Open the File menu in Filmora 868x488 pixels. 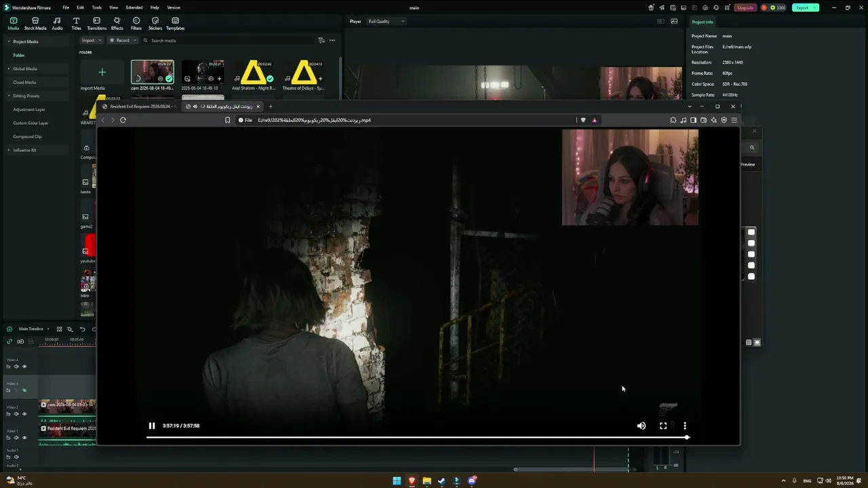pos(66,7)
